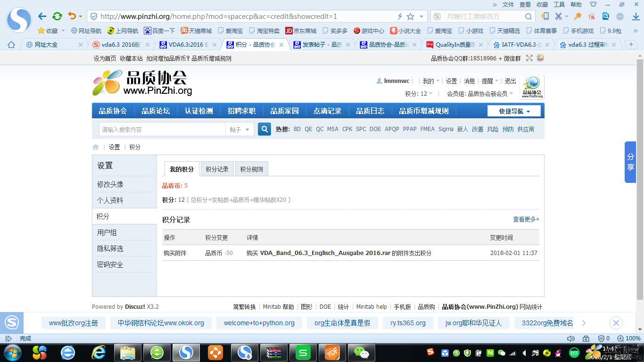Click the Sogou logo in the suggestion bar
Image resolution: width=644 pixels, height=362 pixels.
coord(11,323)
